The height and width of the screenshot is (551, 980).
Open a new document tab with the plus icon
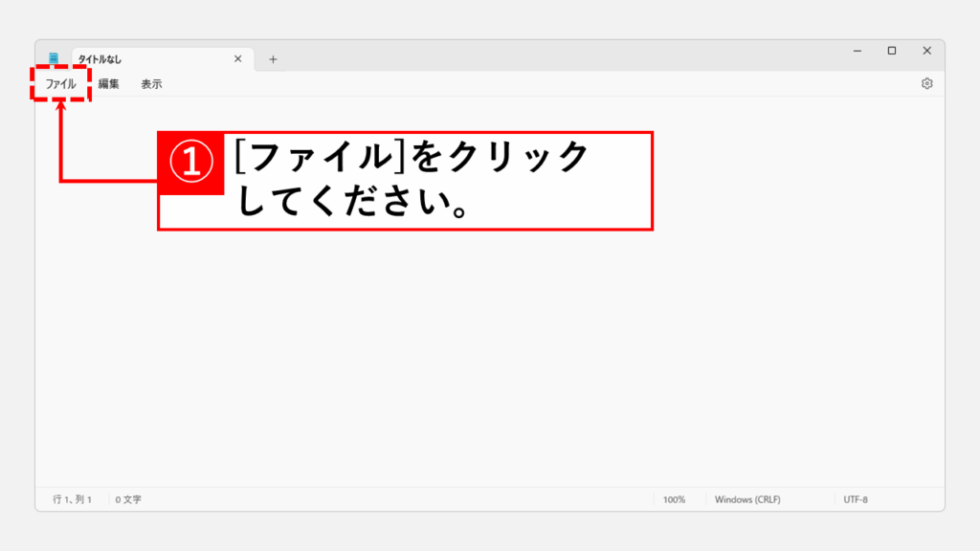click(274, 58)
